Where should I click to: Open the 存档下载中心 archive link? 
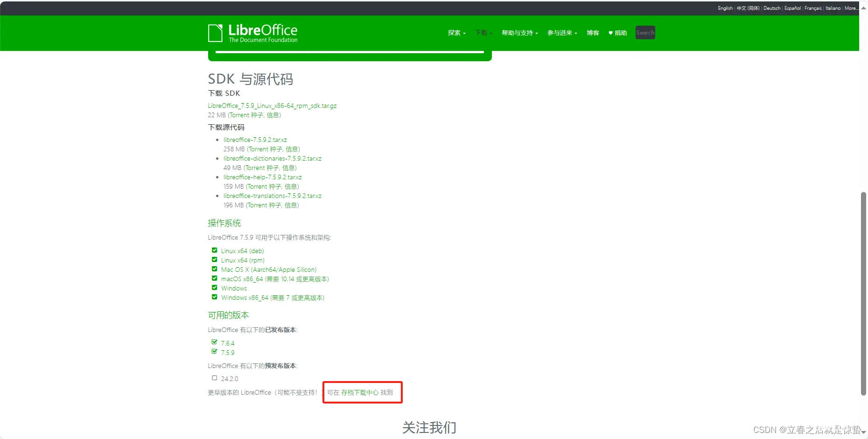coord(360,392)
